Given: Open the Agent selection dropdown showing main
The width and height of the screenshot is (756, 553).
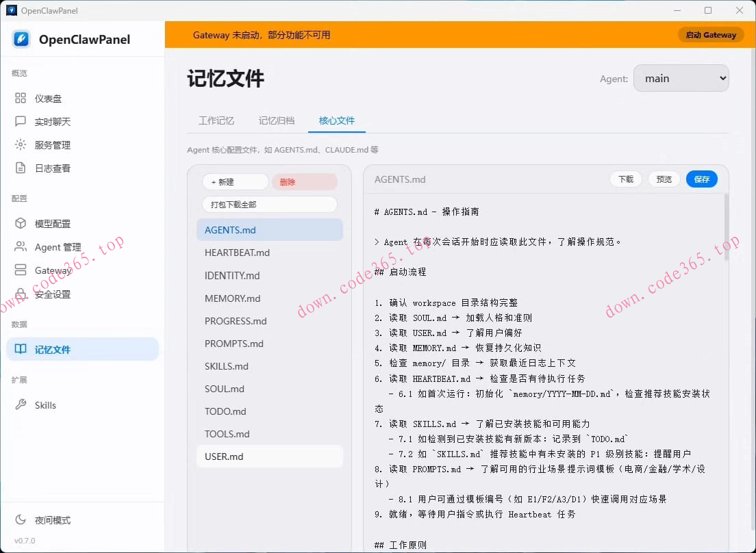Looking at the screenshot, I should tap(681, 78).
